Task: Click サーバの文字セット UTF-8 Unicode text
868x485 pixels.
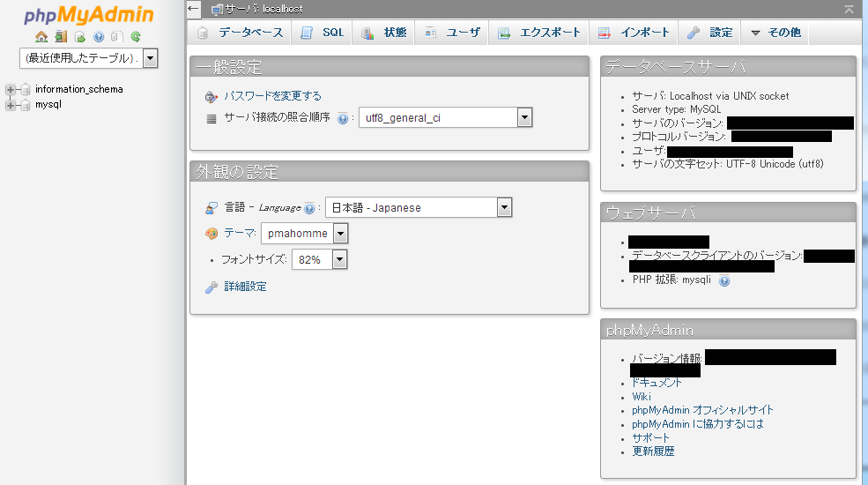Action: pos(728,164)
